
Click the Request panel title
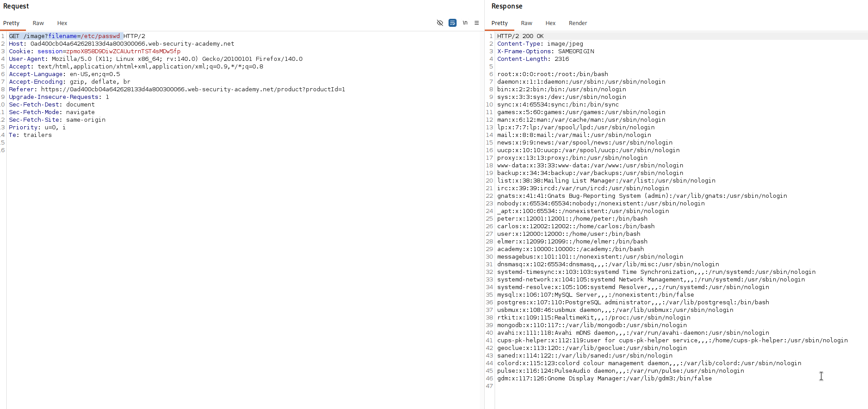pyautogui.click(x=16, y=6)
